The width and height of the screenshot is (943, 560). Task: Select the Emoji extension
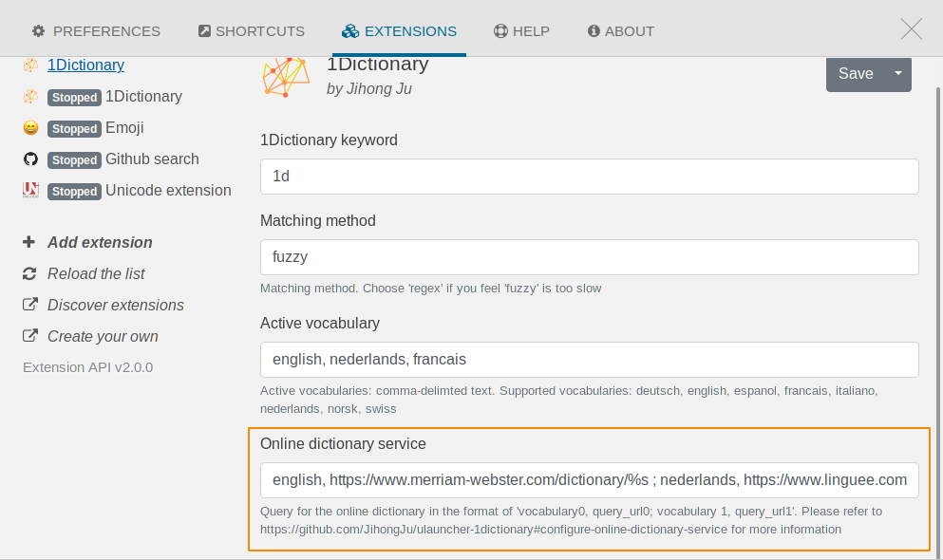(x=96, y=128)
